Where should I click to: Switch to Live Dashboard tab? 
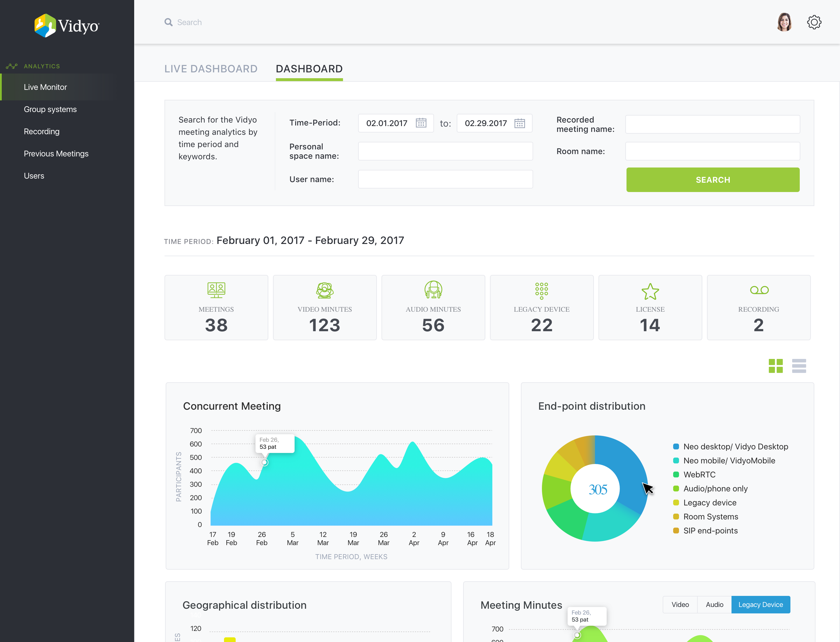click(211, 69)
